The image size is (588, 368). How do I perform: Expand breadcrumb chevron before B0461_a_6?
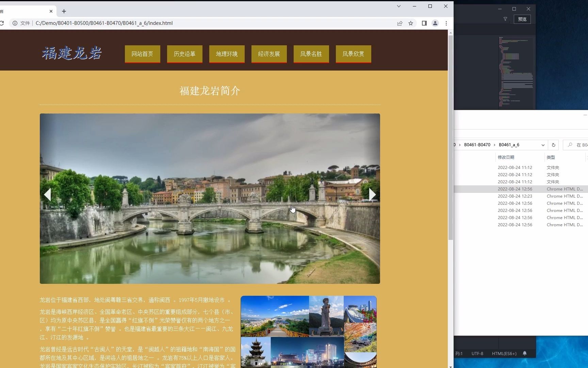tap(494, 145)
